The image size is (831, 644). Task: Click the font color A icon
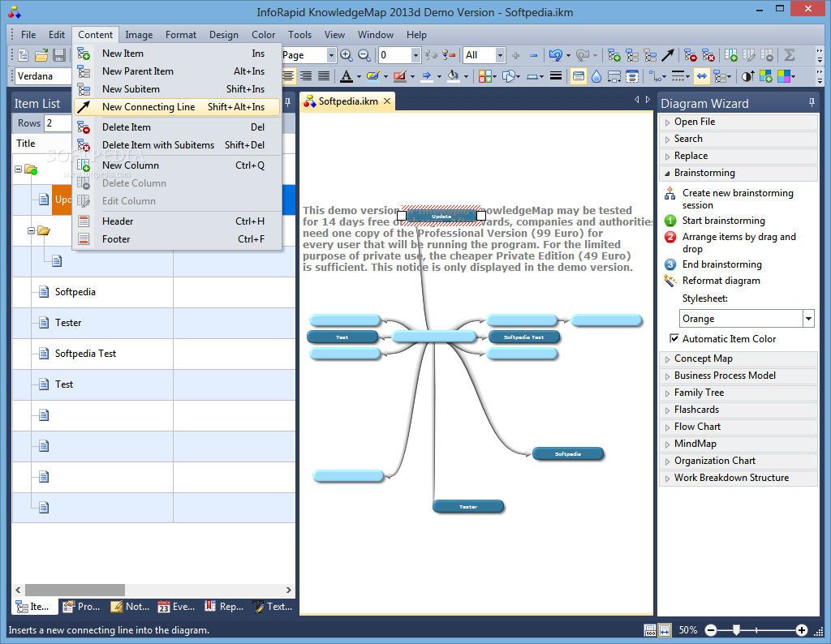click(x=346, y=76)
